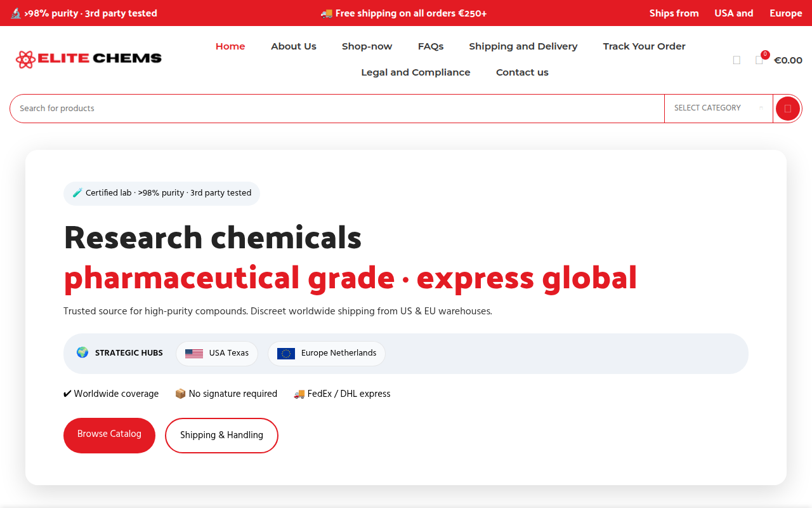
Task: Open the About Us page
Action: [294, 46]
